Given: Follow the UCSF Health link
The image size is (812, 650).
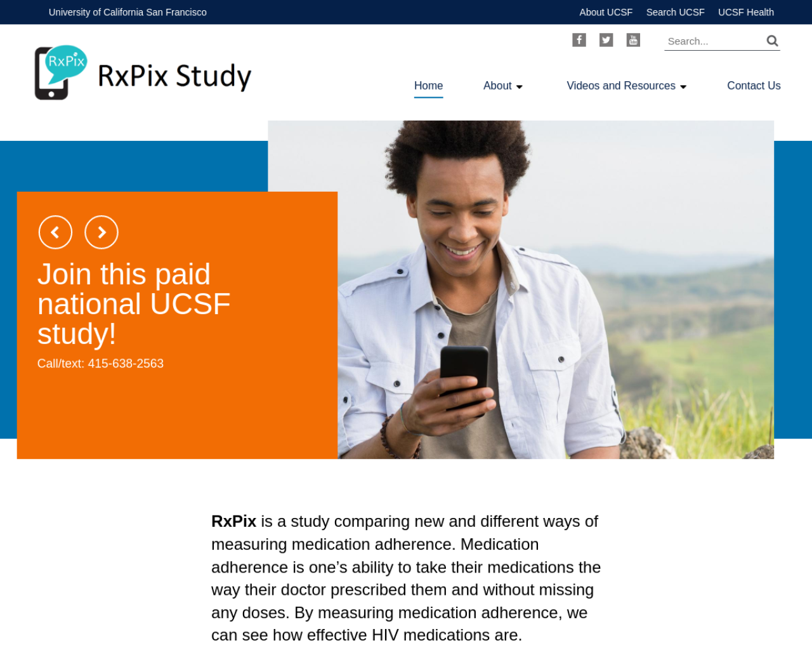Looking at the screenshot, I should pos(746,12).
